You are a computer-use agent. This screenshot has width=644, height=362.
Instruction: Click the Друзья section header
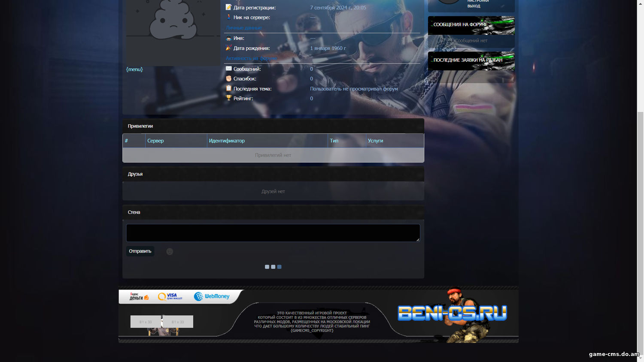pos(273,174)
